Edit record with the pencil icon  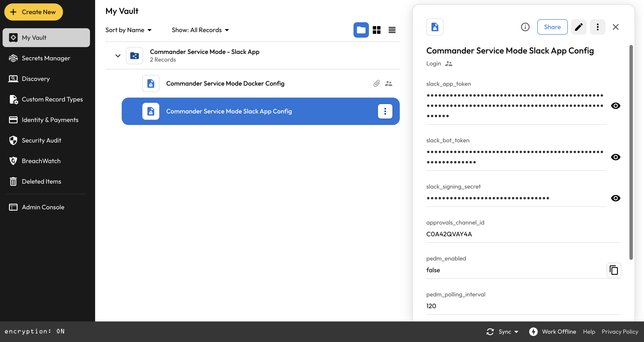pos(579,27)
